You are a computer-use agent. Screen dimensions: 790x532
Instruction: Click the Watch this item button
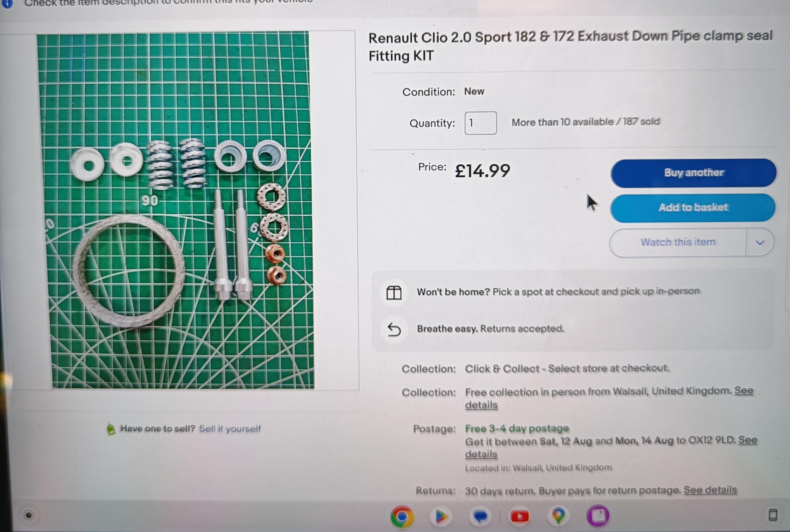(677, 242)
